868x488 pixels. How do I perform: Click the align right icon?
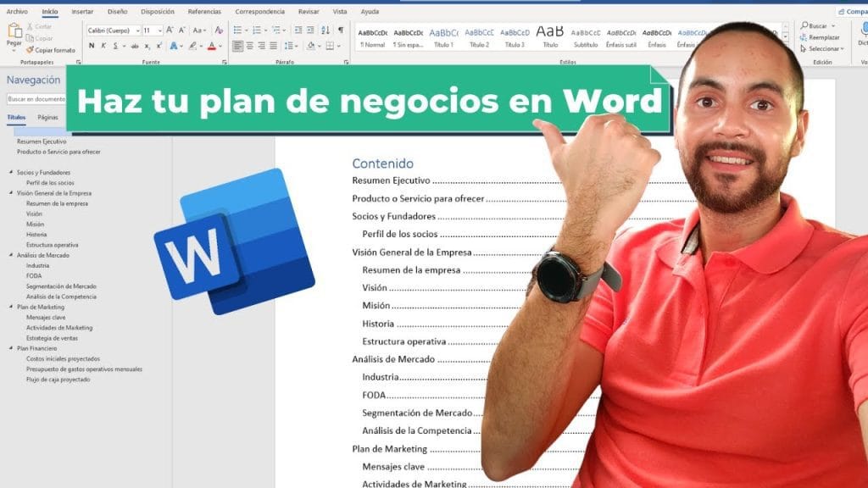261,46
